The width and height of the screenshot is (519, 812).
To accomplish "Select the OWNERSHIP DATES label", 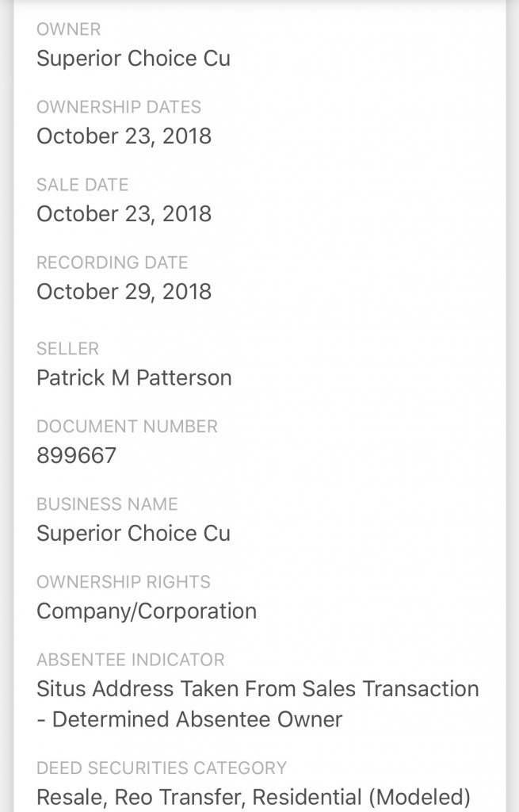I will [x=119, y=107].
